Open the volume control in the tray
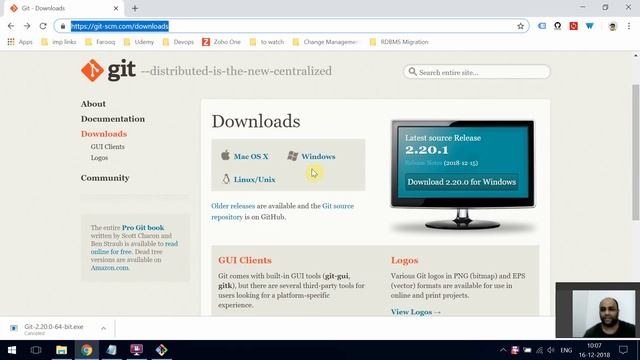This screenshot has height=360, width=640. [x=551, y=350]
